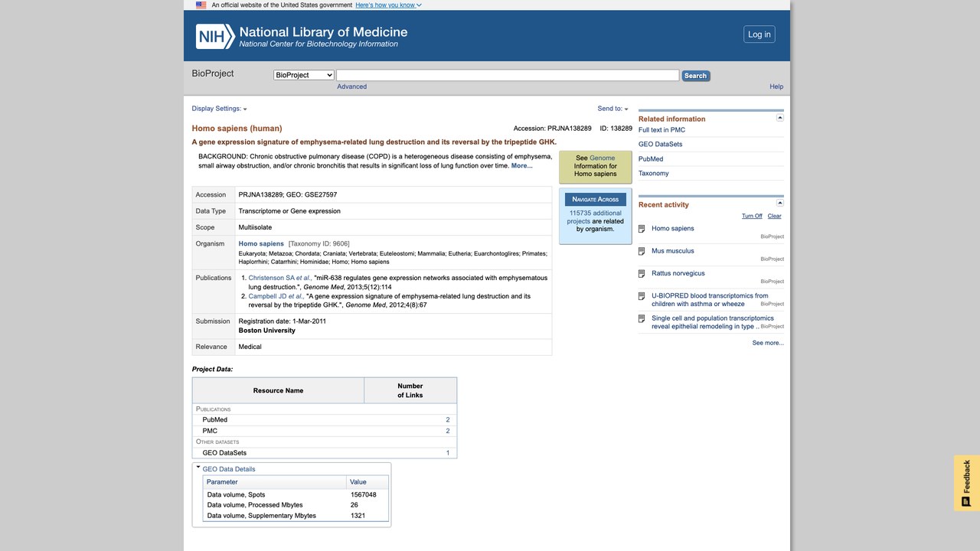Click the US flag icon in banner
The height and width of the screenshot is (551, 980).
point(201,5)
